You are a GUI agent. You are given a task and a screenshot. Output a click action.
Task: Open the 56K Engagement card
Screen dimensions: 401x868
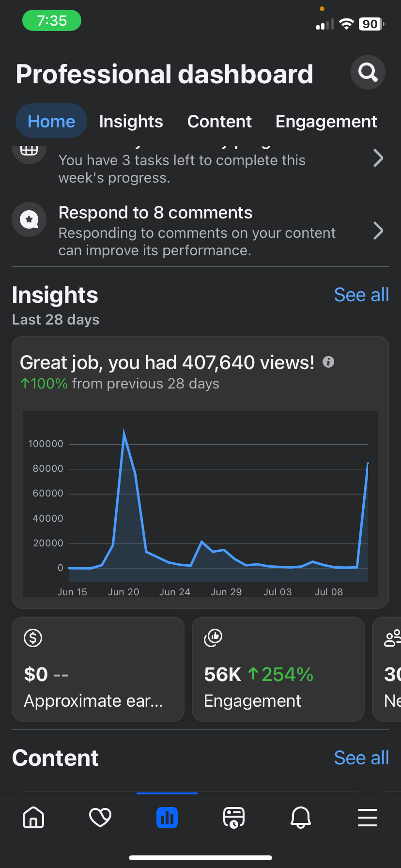pos(278,669)
